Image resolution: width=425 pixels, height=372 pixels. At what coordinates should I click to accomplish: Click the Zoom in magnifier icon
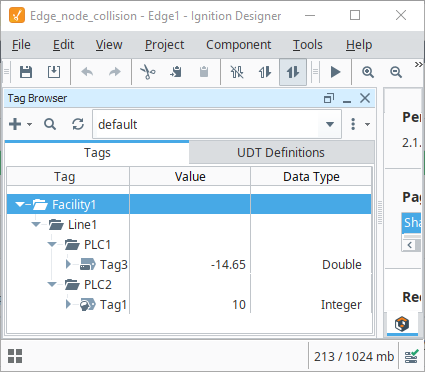(368, 72)
